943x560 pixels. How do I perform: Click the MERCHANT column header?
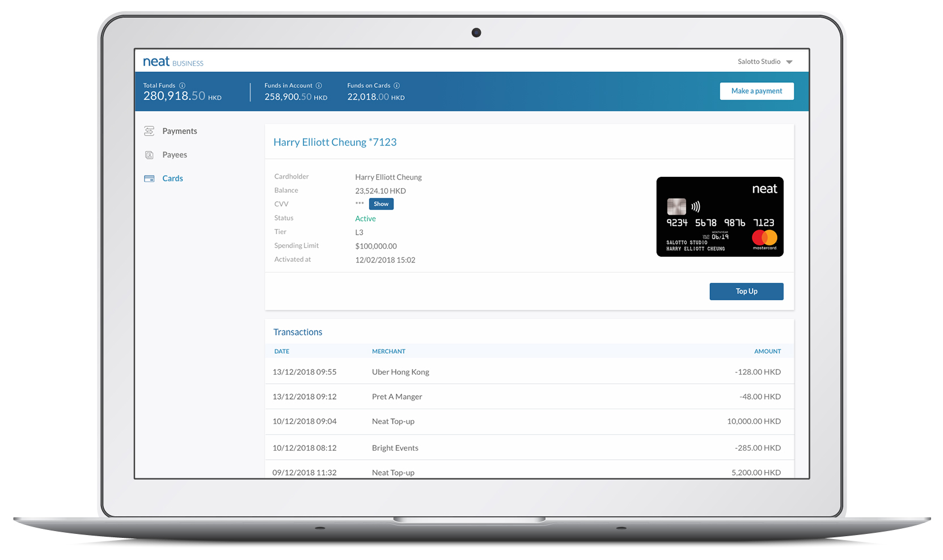pos(388,351)
